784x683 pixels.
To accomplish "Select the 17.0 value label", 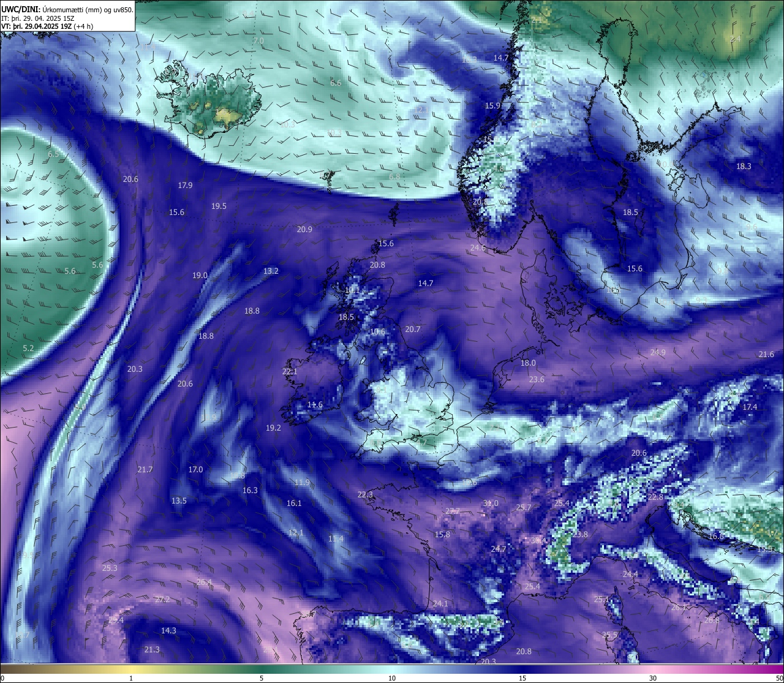I will 195,469.
